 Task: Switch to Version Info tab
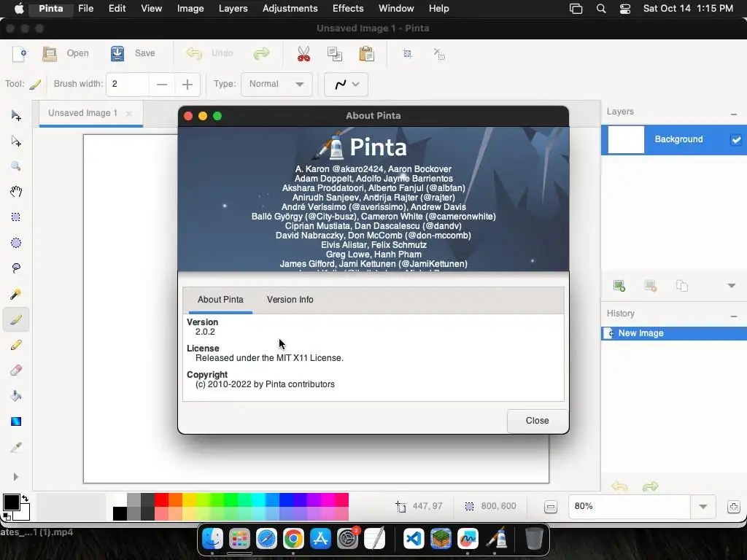click(290, 300)
